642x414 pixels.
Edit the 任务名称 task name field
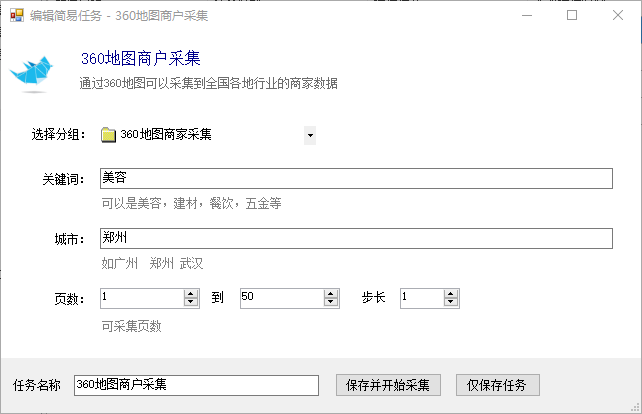(x=197, y=385)
